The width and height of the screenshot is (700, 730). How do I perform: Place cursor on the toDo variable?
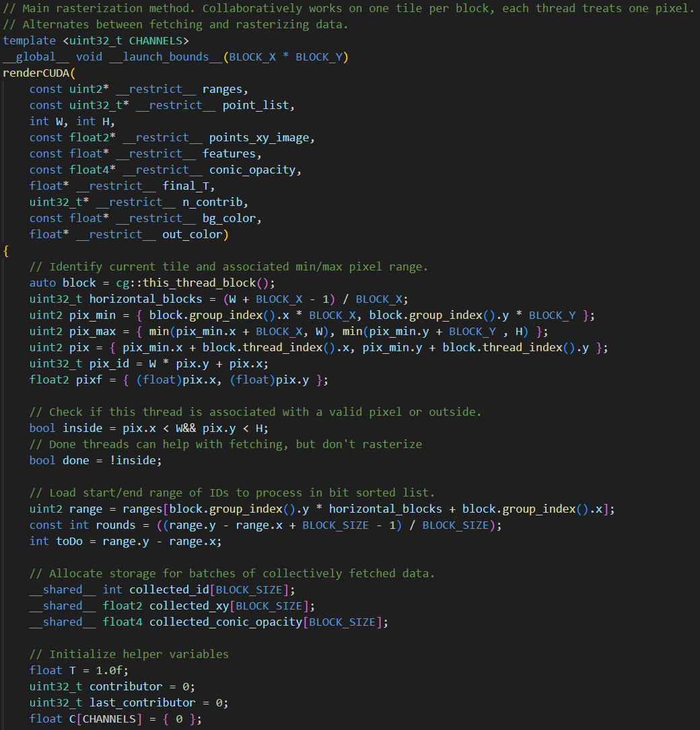(x=69, y=541)
